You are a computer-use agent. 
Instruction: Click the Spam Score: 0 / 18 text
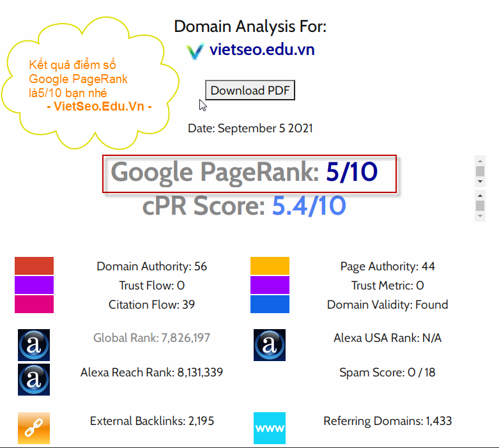[x=388, y=372]
